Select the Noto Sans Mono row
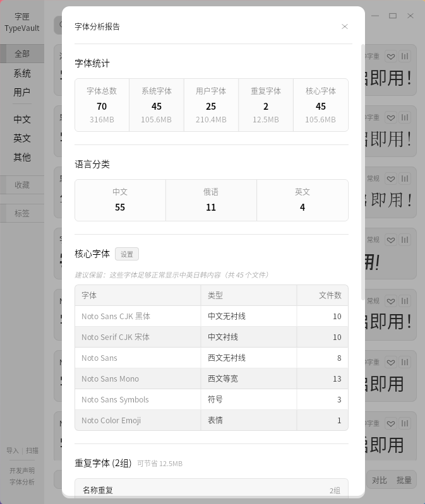 pos(212,378)
